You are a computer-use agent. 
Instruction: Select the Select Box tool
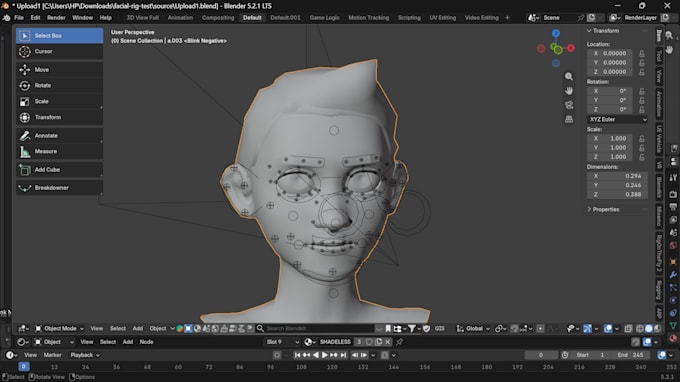[x=59, y=36]
